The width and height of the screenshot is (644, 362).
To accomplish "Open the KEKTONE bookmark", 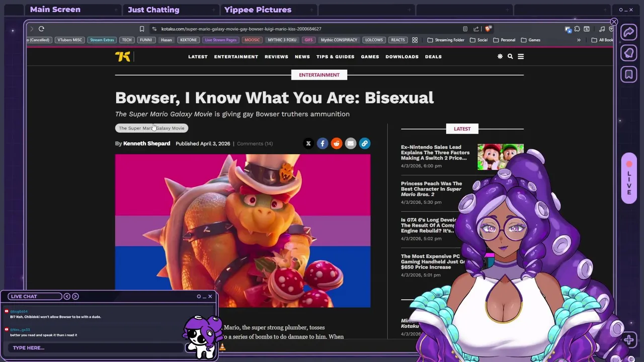I will point(189,40).
